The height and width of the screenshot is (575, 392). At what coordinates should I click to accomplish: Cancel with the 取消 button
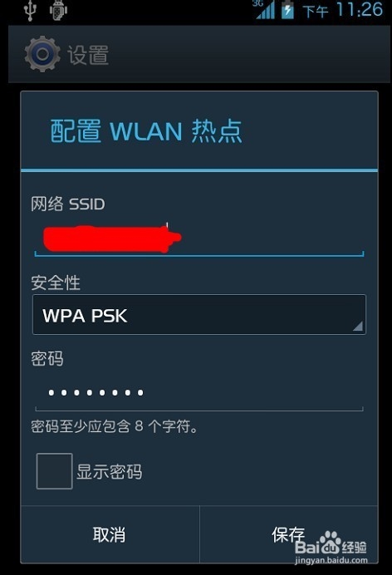pos(110,534)
